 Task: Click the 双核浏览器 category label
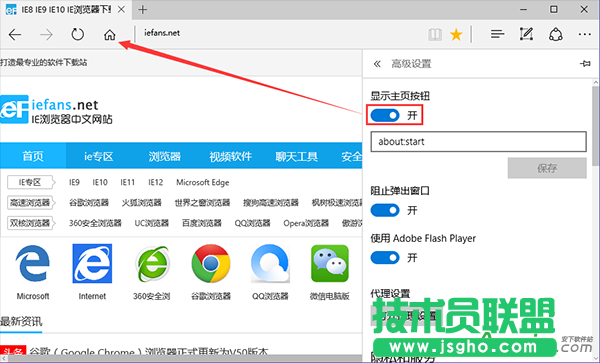click(30, 223)
